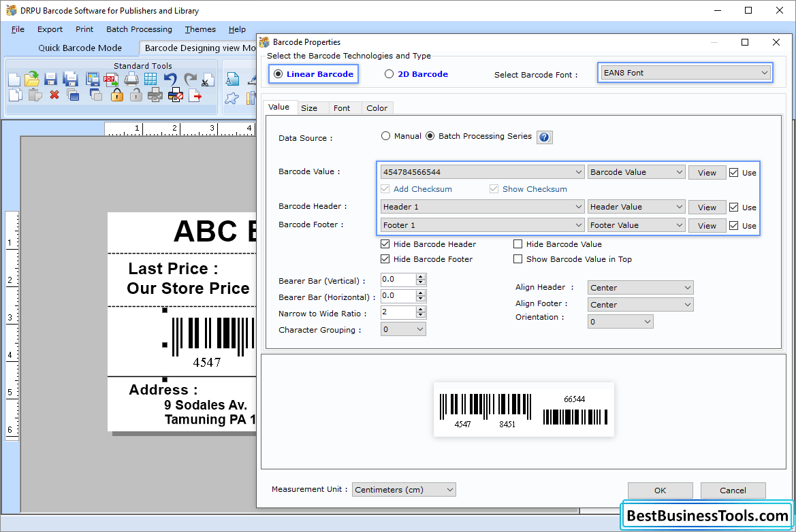The height and width of the screenshot is (532, 796).
Task: Open a file with the Open folder icon
Action: tap(32, 79)
